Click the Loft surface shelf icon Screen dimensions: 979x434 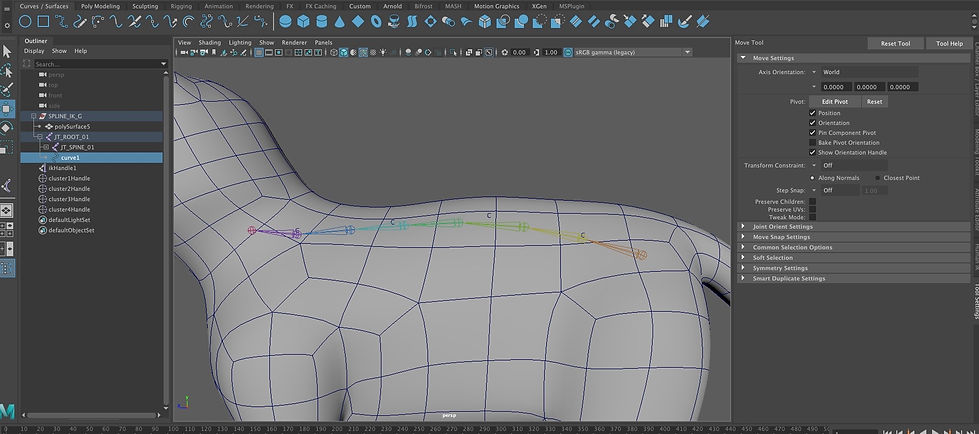[412, 21]
